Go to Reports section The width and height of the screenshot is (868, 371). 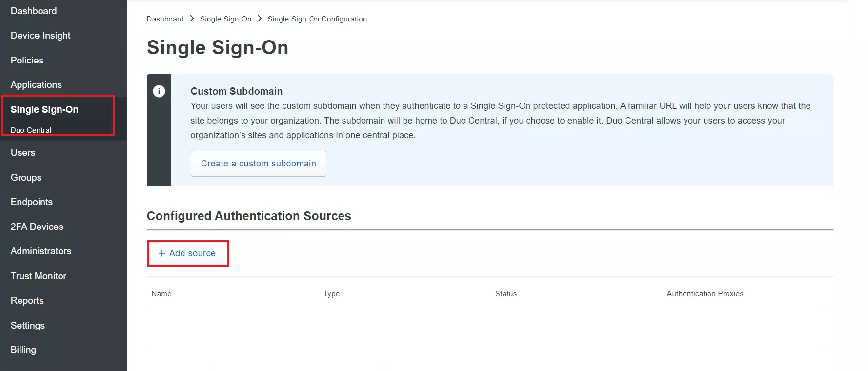27,301
